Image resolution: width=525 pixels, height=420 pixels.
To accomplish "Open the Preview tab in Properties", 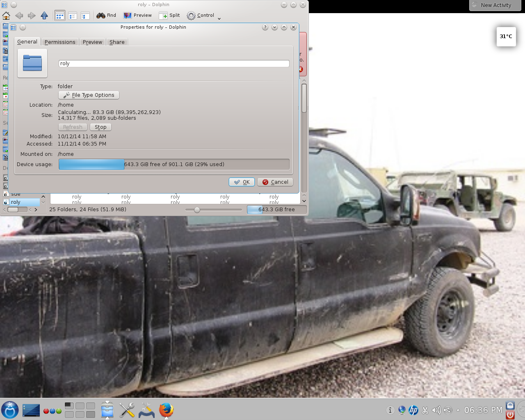I will (92, 42).
